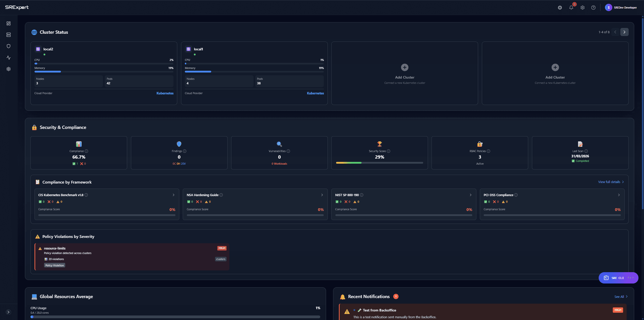644x320 pixels.
Task: Collapse the left sidebar via bottom arrow
Action: [x=9, y=312]
